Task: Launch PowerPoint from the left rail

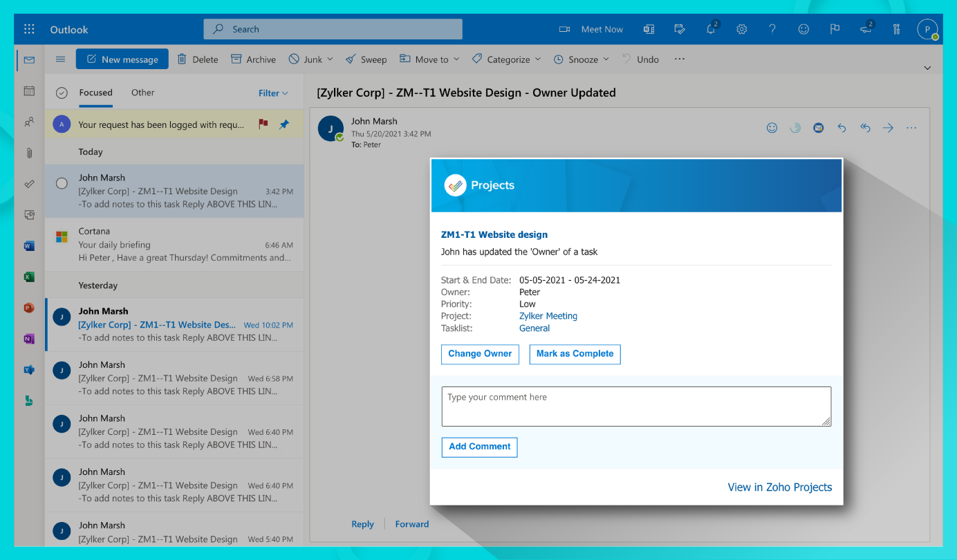Action: point(29,308)
